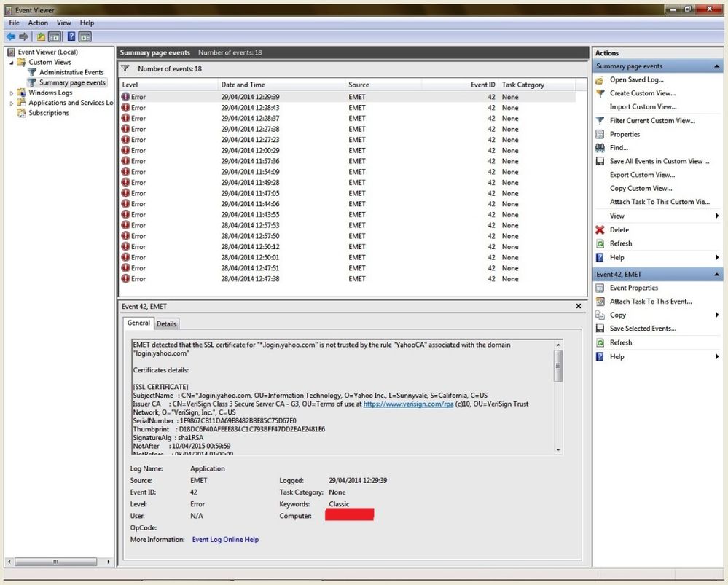Click the Up One Level folder toolbar icon

pos(41,36)
